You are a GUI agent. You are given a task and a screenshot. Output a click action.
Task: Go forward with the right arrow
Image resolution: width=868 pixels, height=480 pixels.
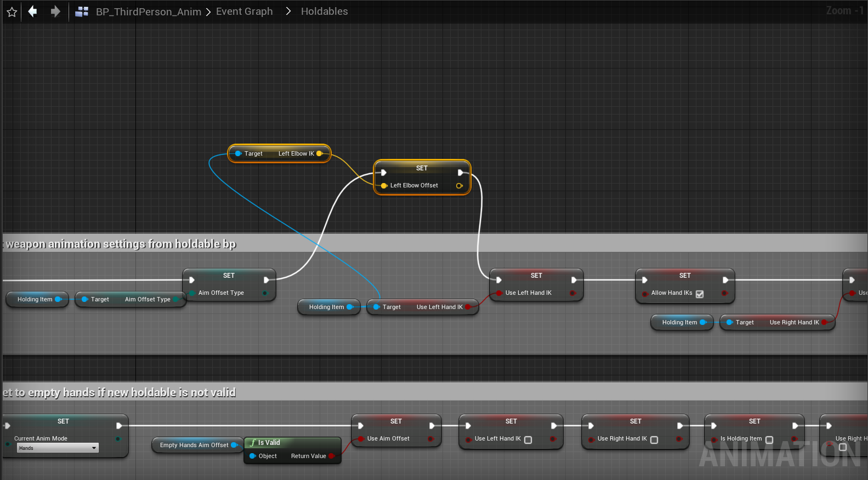[x=55, y=12]
